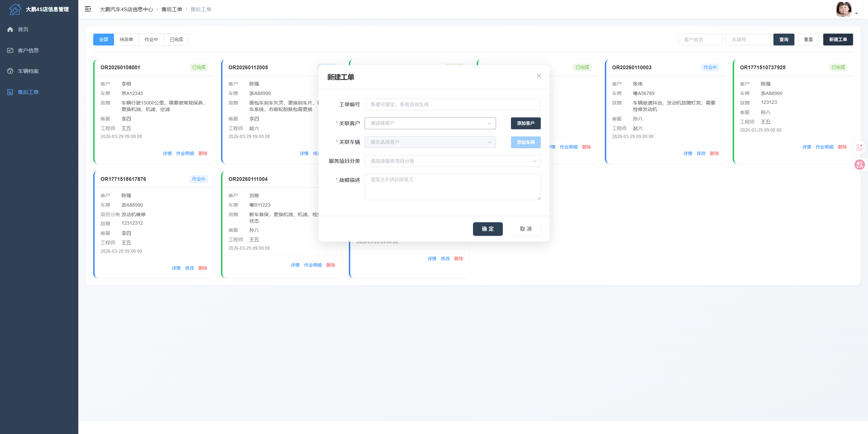Screen dimensions: 868x434
Task: Click the 故障描述 text area
Action: point(452,187)
